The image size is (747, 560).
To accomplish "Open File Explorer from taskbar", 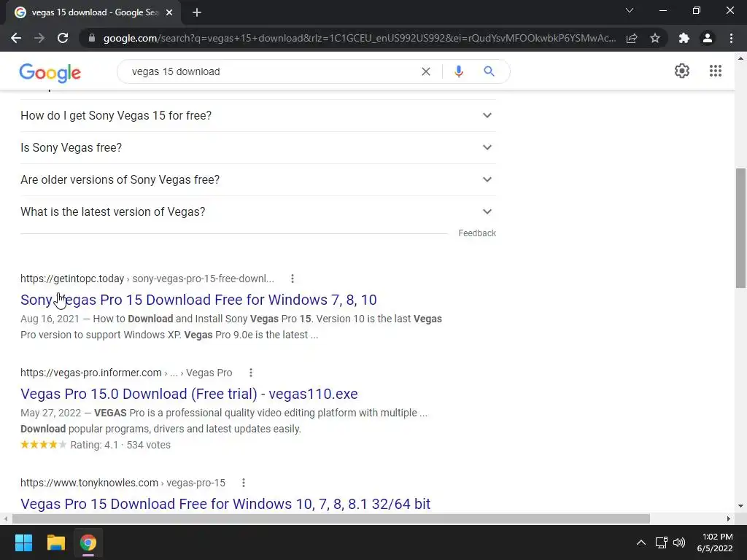I will coord(55,542).
